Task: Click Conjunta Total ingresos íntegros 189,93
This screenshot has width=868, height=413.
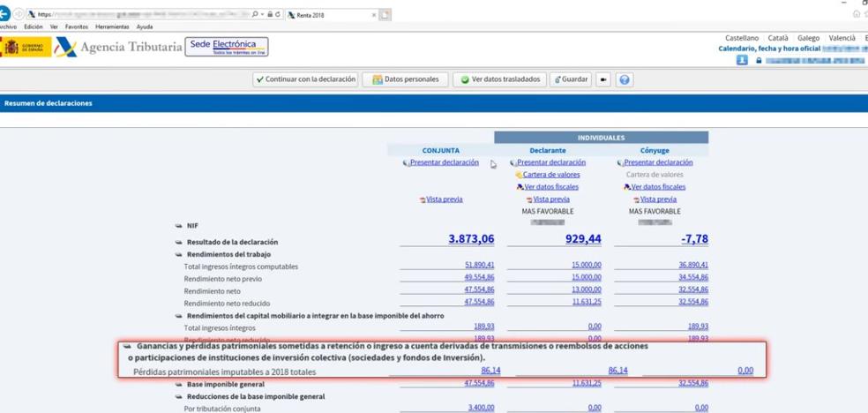Action: pyautogui.click(x=484, y=327)
